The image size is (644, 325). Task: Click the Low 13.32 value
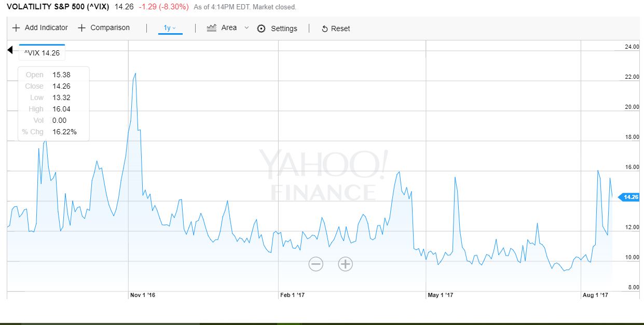click(61, 97)
